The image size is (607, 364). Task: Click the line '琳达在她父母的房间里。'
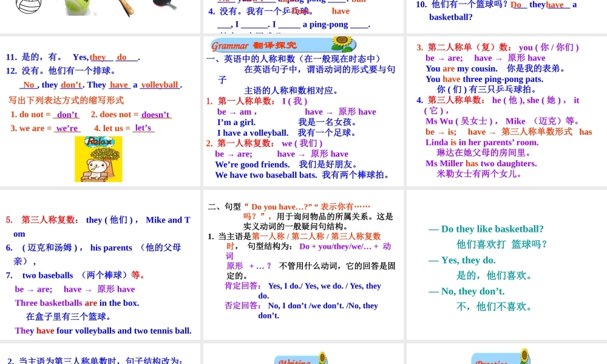coord(484,153)
